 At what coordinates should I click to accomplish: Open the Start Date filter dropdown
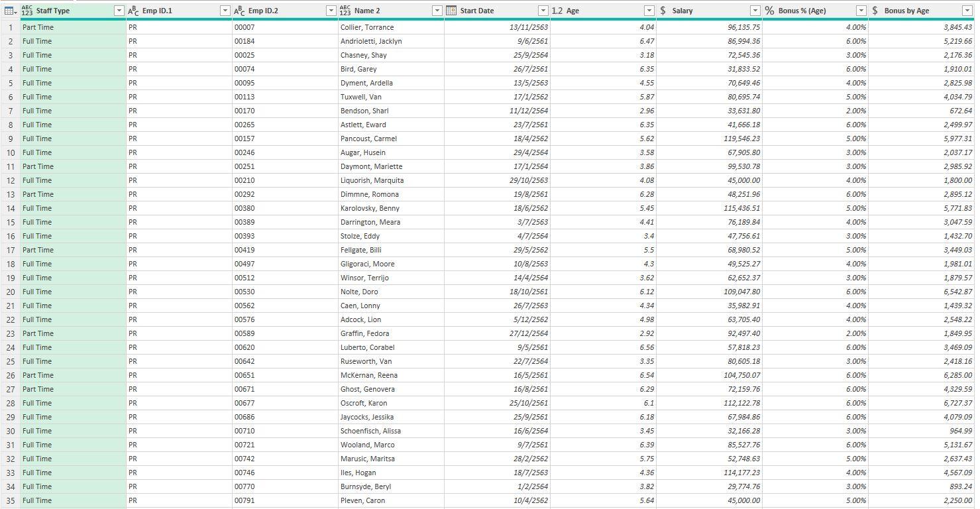point(543,11)
